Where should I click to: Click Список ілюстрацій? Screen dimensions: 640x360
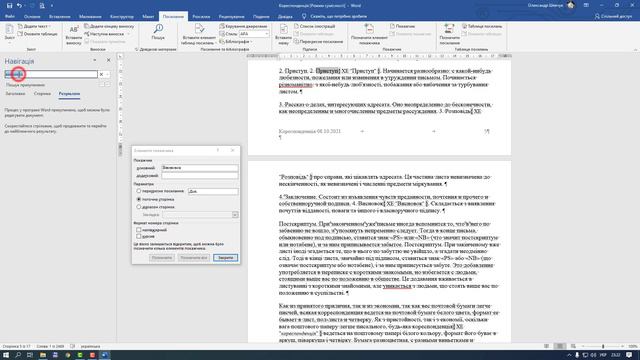click(314, 26)
